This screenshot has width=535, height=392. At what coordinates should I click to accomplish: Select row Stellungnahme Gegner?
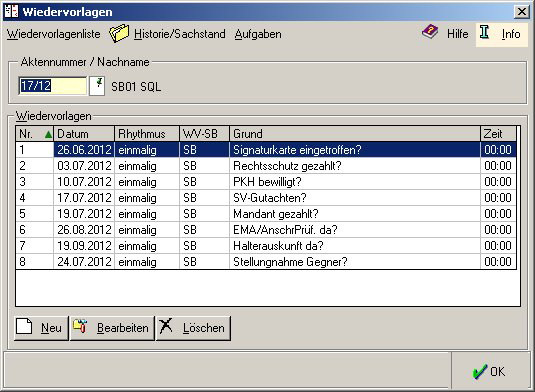(266, 262)
